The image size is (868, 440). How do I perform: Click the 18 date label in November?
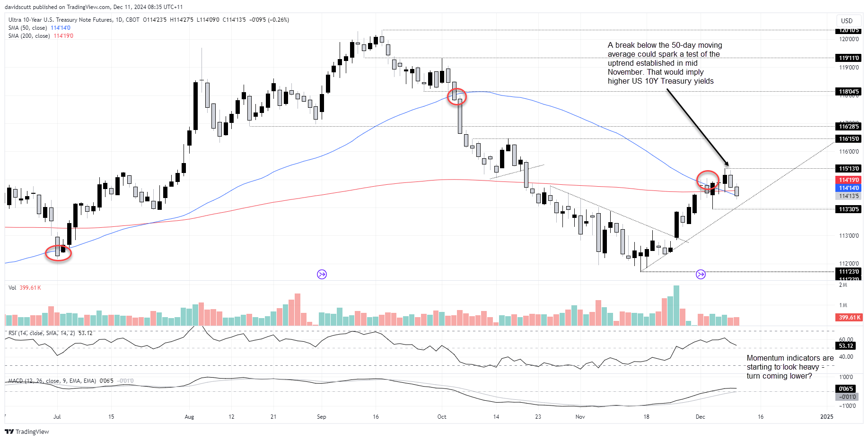(x=646, y=417)
